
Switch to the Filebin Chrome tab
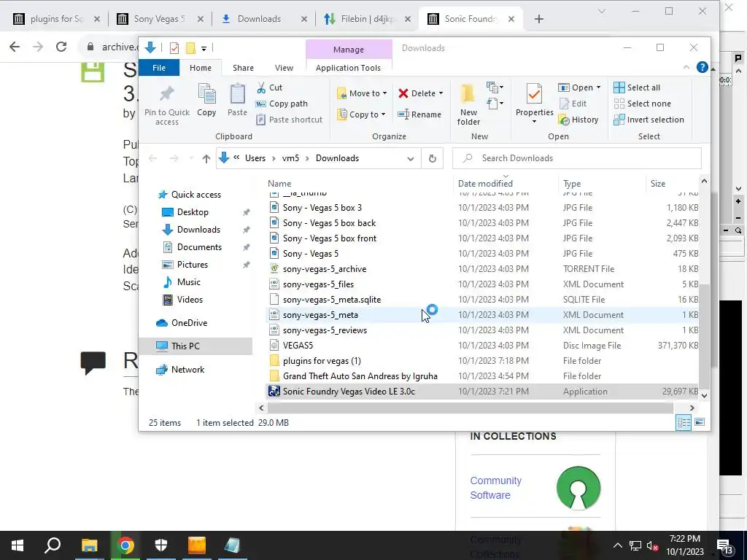[367, 19]
